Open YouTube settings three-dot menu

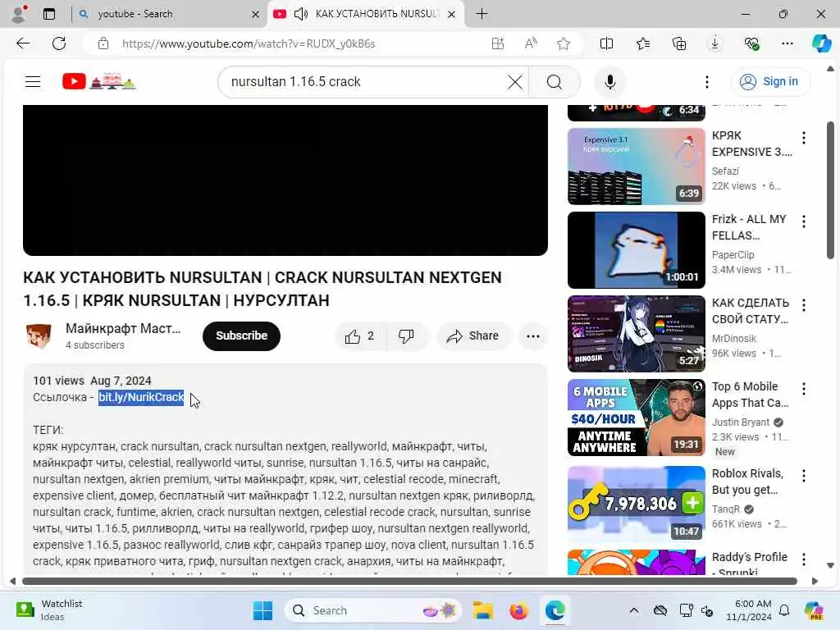click(x=707, y=82)
